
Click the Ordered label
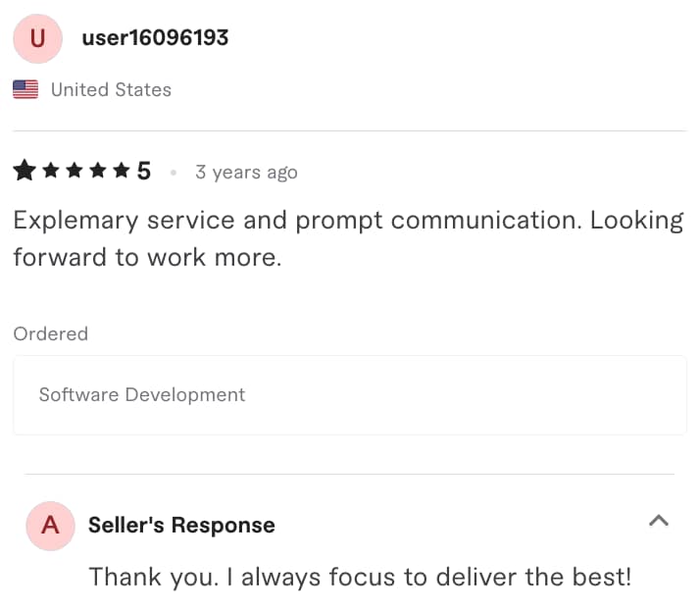tap(51, 333)
